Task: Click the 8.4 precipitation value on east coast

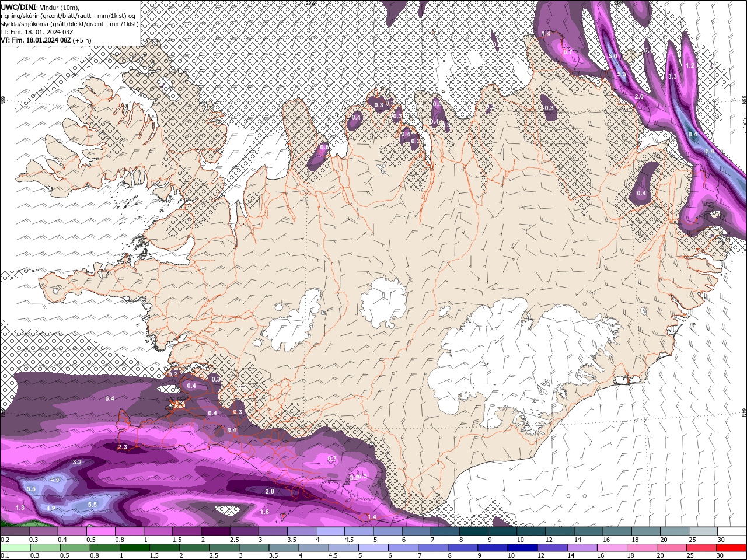Action: [693, 135]
